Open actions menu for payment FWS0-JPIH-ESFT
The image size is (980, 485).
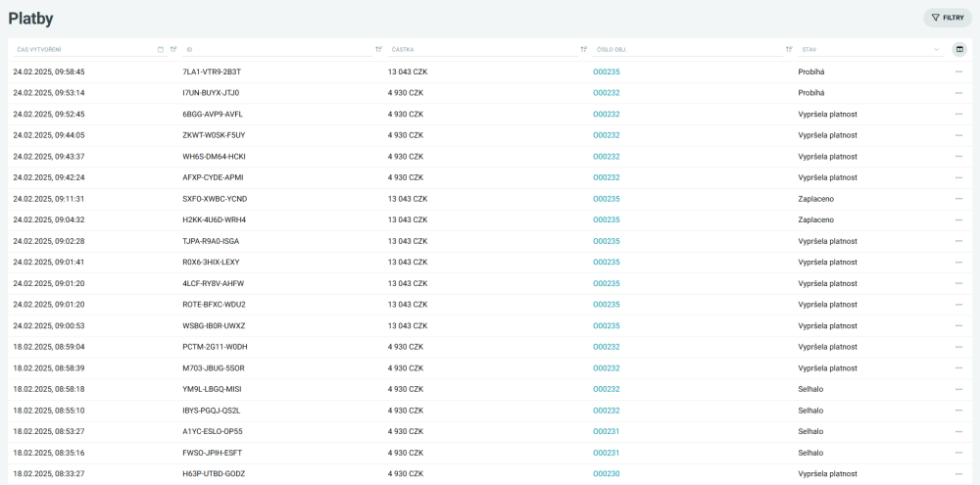point(958,453)
